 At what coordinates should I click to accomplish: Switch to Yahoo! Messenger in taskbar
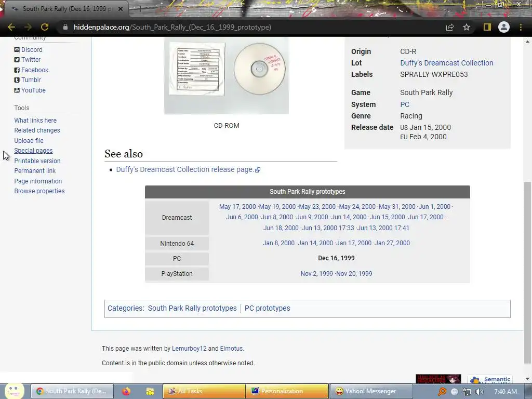pos(371,391)
